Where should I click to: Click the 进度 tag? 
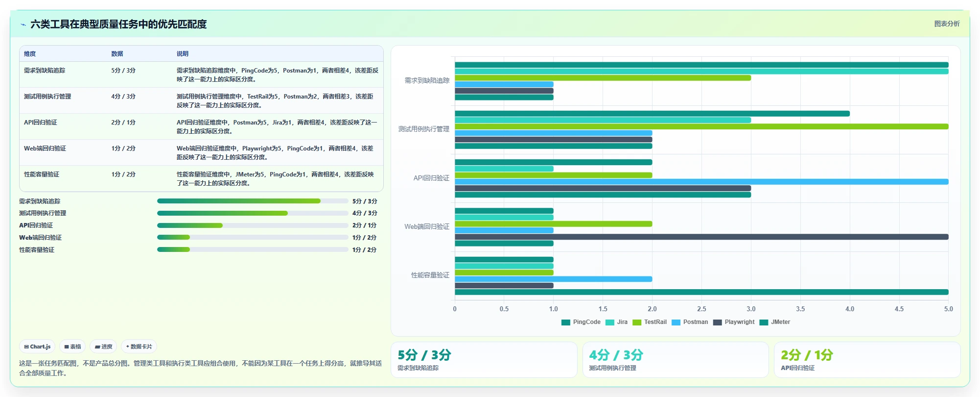pos(103,347)
